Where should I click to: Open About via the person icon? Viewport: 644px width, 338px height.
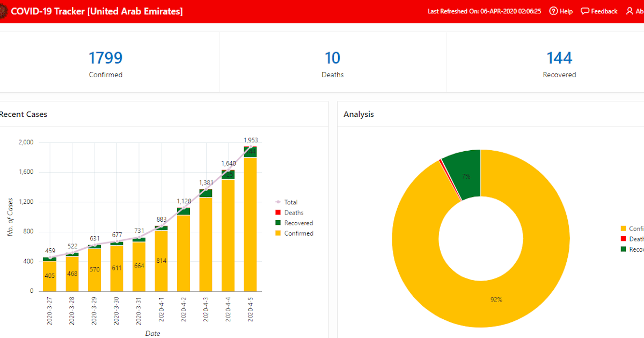point(629,11)
